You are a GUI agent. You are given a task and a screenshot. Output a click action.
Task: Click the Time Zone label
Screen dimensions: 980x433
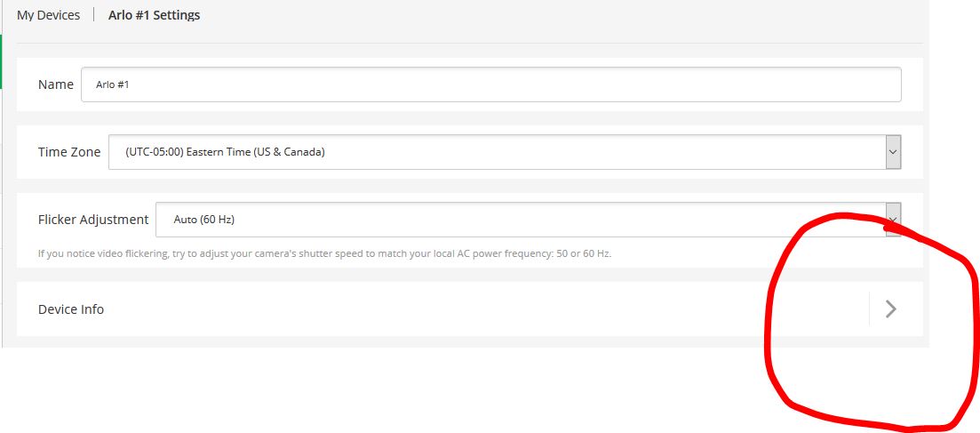(x=69, y=152)
